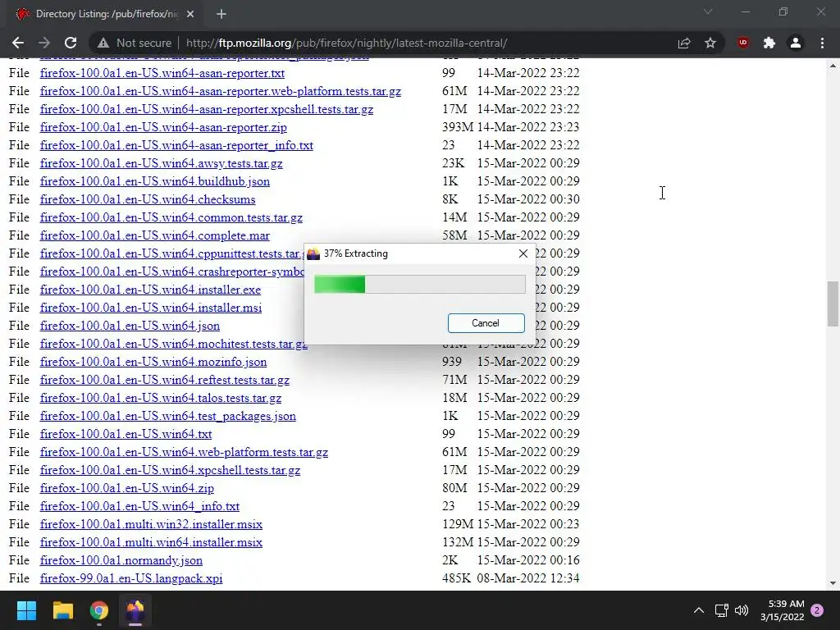Open the Chrome profile menu
The width and height of the screenshot is (840, 630).
(x=796, y=43)
